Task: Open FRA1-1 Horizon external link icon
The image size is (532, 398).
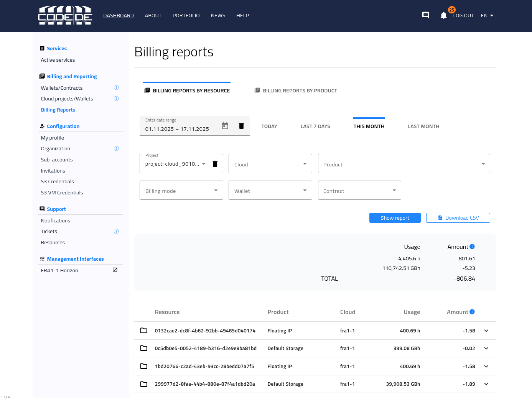Action: coord(115,270)
